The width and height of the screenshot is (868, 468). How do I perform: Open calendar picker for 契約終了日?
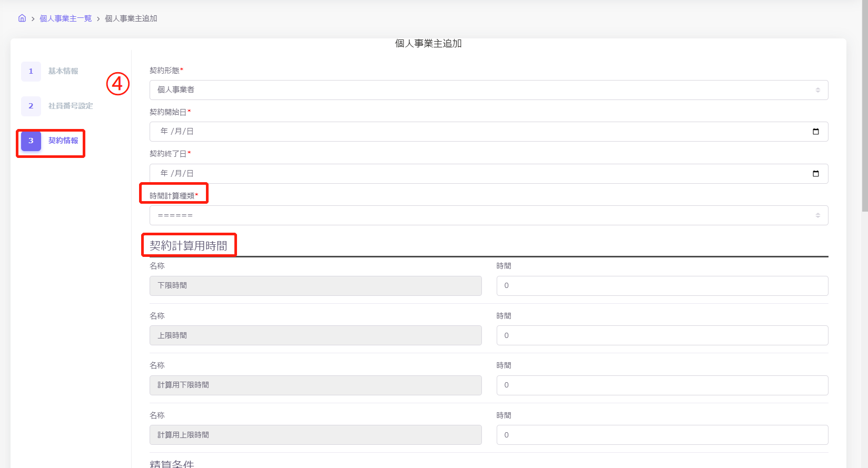[815, 174]
